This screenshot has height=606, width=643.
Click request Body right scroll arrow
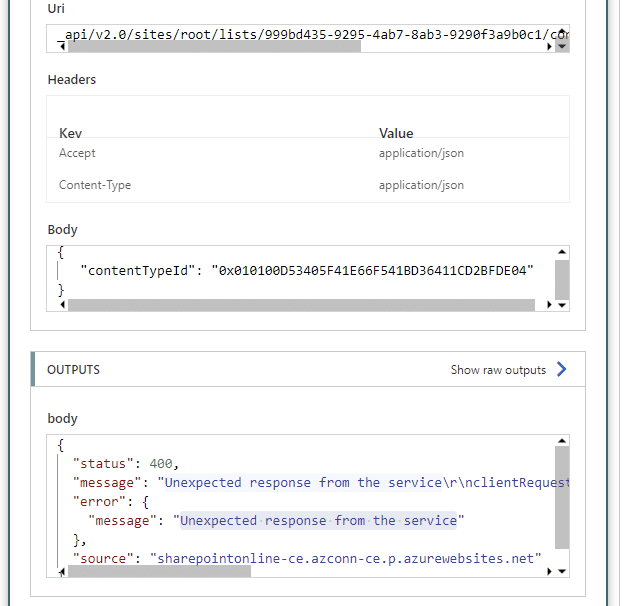[x=549, y=305]
